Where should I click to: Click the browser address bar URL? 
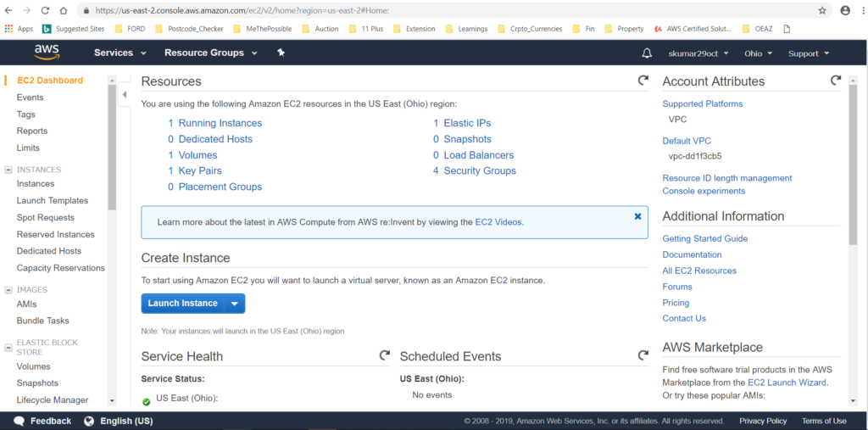(x=242, y=10)
